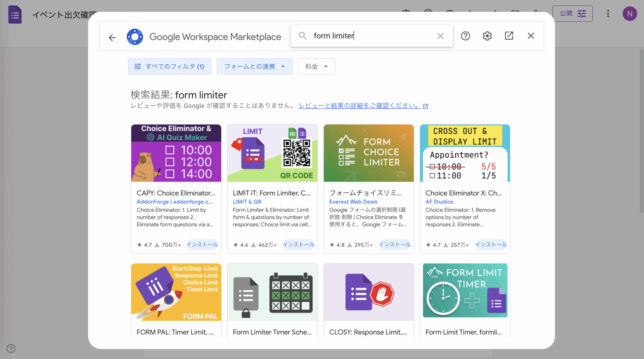Open the LIMIT IT QR code thumbnail
This screenshot has height=359, width=644.
pyautogui.click(x=272, y=153)
